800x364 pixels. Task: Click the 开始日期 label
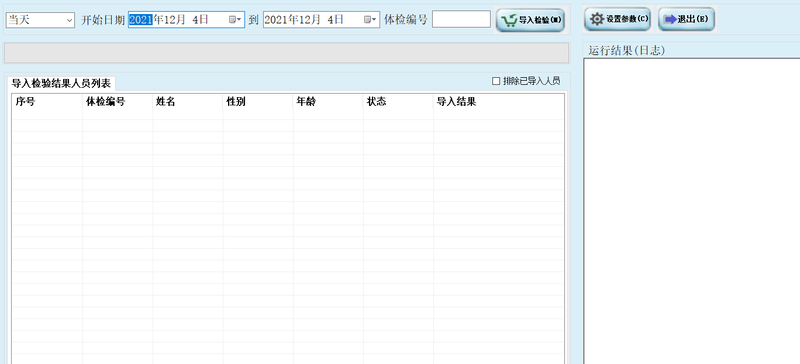(x=103, y=20)
